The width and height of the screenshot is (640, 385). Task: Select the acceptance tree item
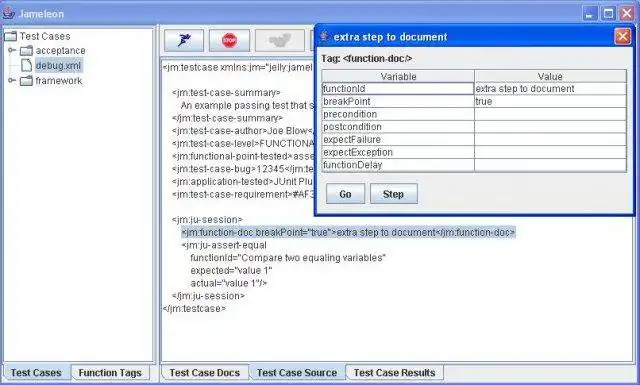pyautogui.click(x=60, y=51)
